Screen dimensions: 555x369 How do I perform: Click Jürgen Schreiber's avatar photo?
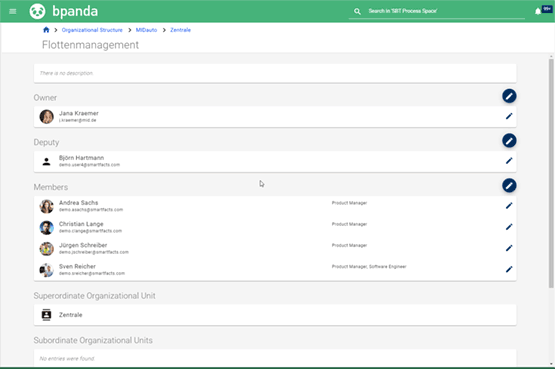pos(46,249)
